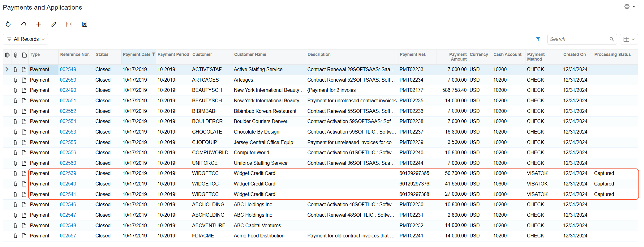This screenshot has height=247, width=644.
Task: Open the note for payment 002550
Action: 24,80
